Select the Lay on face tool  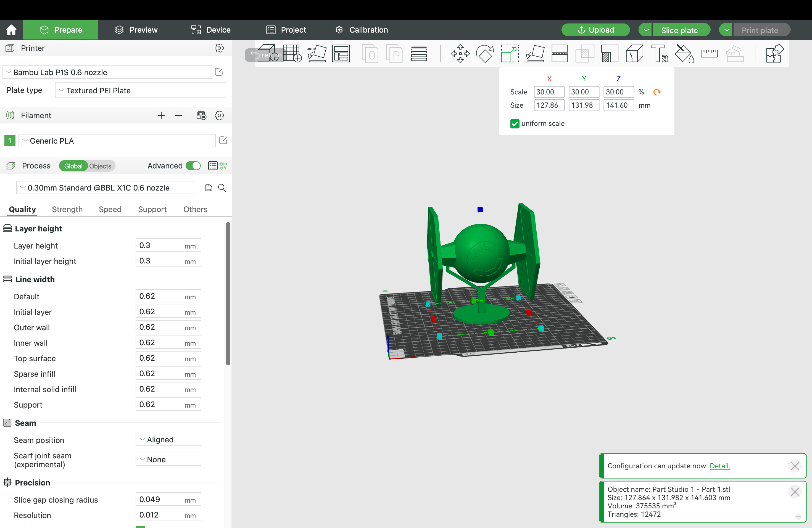pyautogui.click(x=535, y=54)
